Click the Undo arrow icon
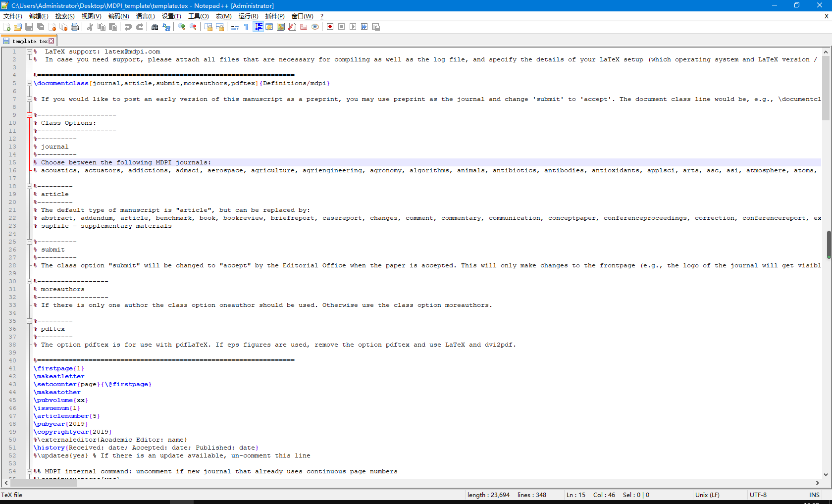This screenshot has height=504, width=832. click(128, 27)
